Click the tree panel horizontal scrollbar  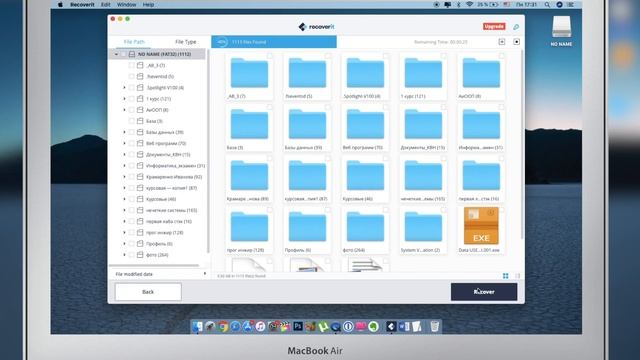(x=154, y=265)
